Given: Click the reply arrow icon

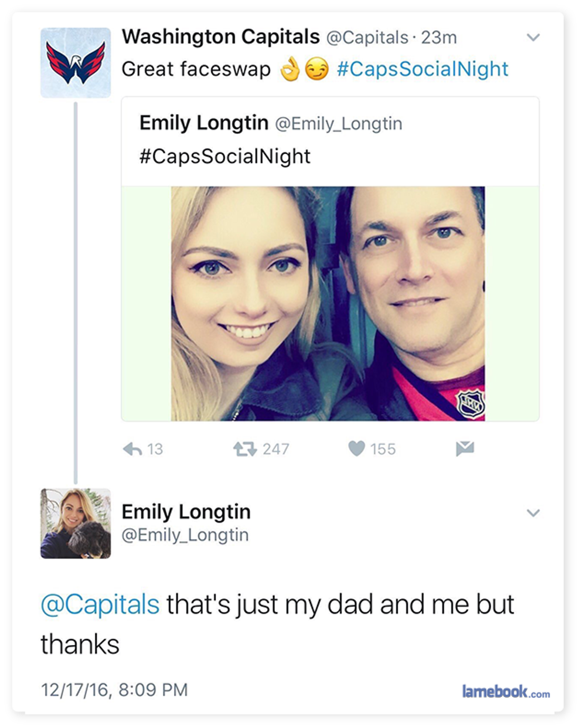Looking at the screenshot, I should tap(132, 449).
